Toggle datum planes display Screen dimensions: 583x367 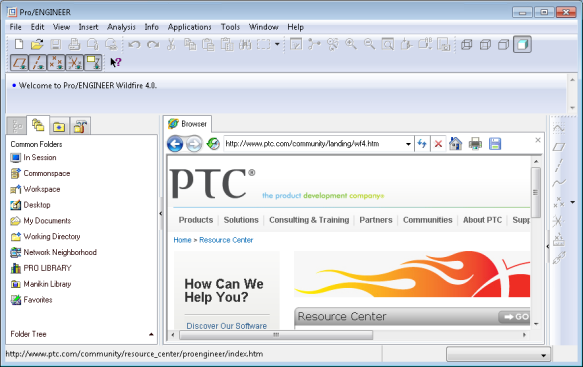point(19,62)
